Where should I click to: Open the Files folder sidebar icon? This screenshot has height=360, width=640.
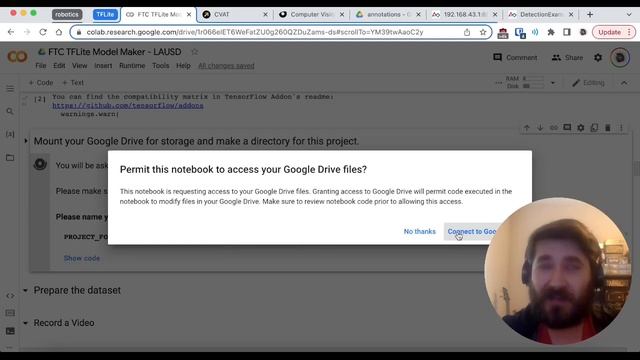point(10,158)
